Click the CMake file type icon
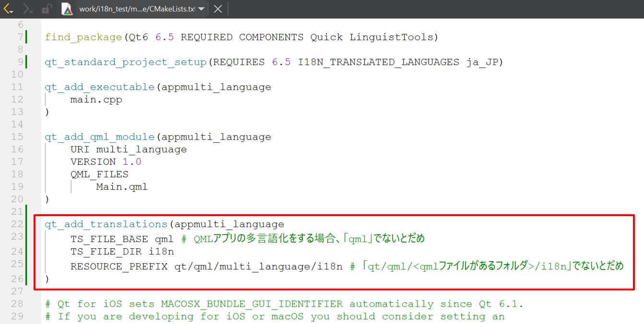 [68, 9]
